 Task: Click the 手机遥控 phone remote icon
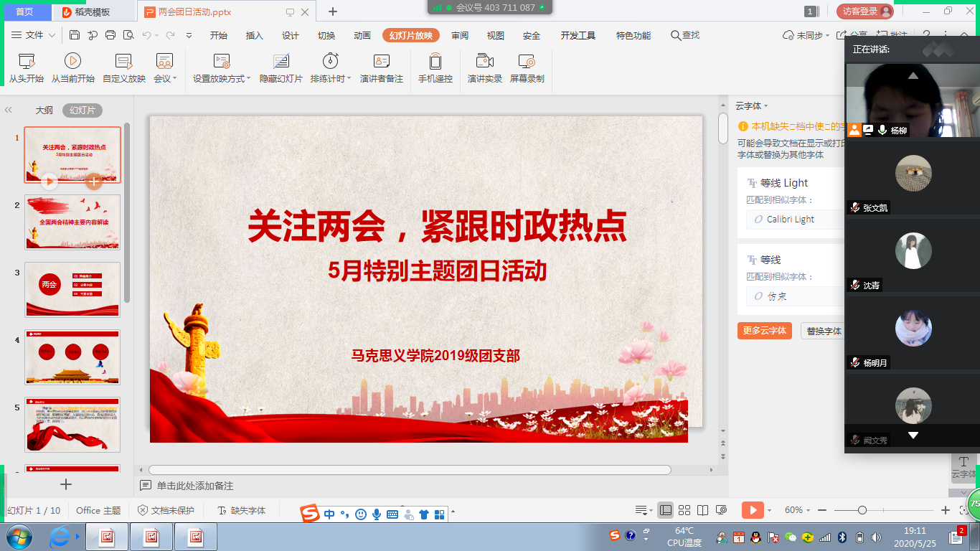click(x=435, y=62)
